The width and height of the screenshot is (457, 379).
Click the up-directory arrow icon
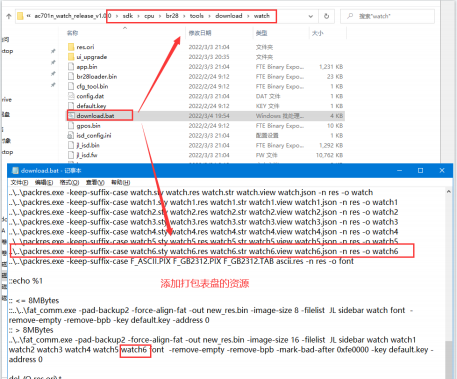pyautogui.click(x=9, y=16)
